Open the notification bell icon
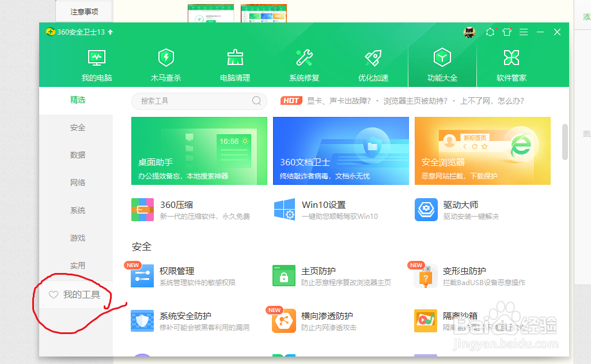The width and height of the screenshot is (591, 364). coord(490,32)
